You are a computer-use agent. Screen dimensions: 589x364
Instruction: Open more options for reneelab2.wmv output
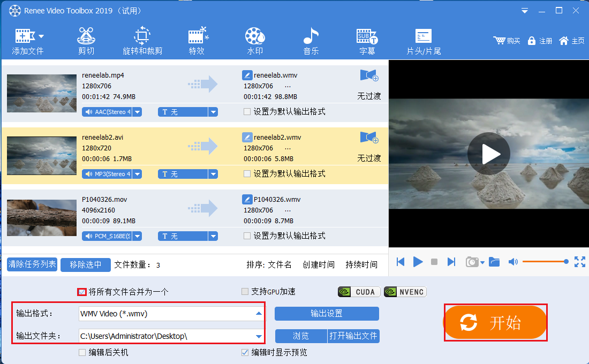(x=288, y=148)
